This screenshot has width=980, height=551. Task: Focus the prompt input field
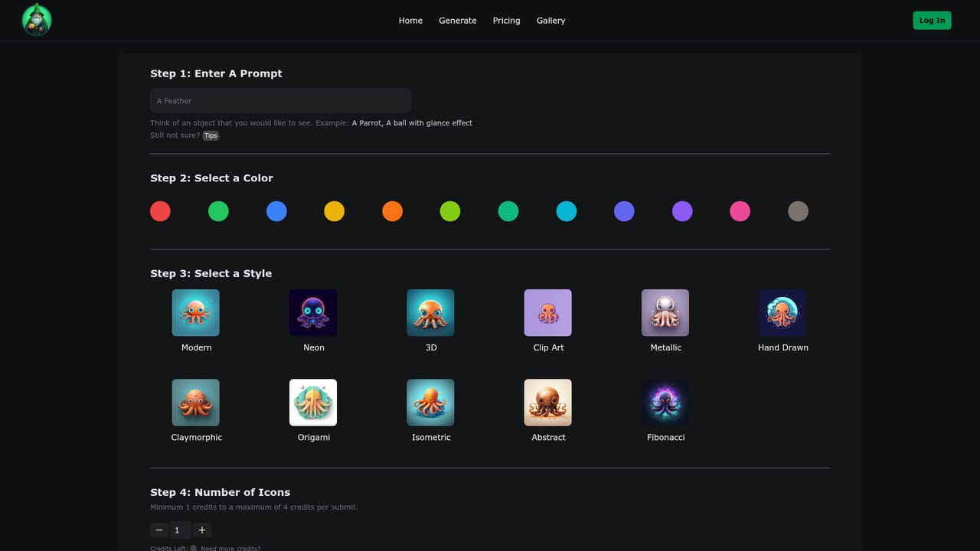point(280,101)
